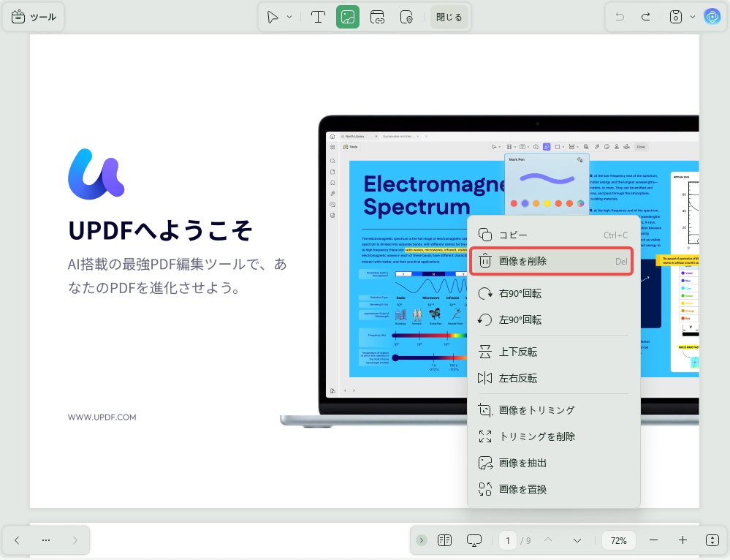Choose 画像を抽出 to extract image
The height and width of the screenshot is (560, 730).
coord(553,463)
